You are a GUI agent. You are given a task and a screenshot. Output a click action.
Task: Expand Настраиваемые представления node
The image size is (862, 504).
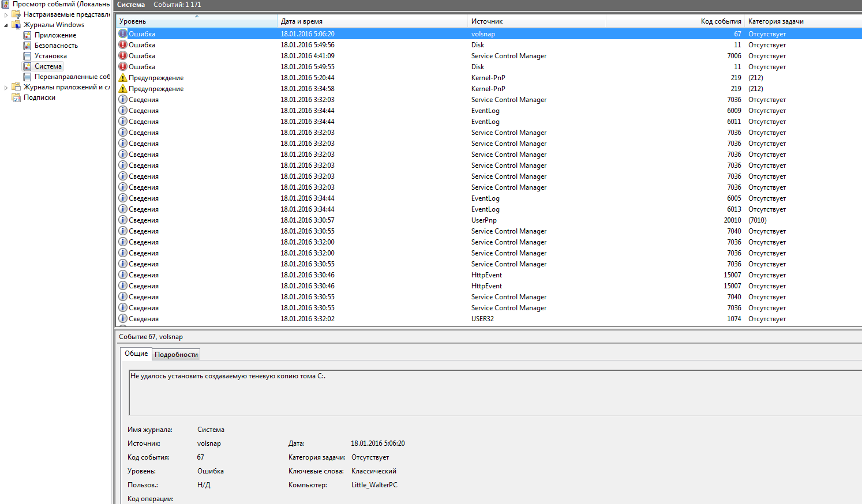pos(6,15)
